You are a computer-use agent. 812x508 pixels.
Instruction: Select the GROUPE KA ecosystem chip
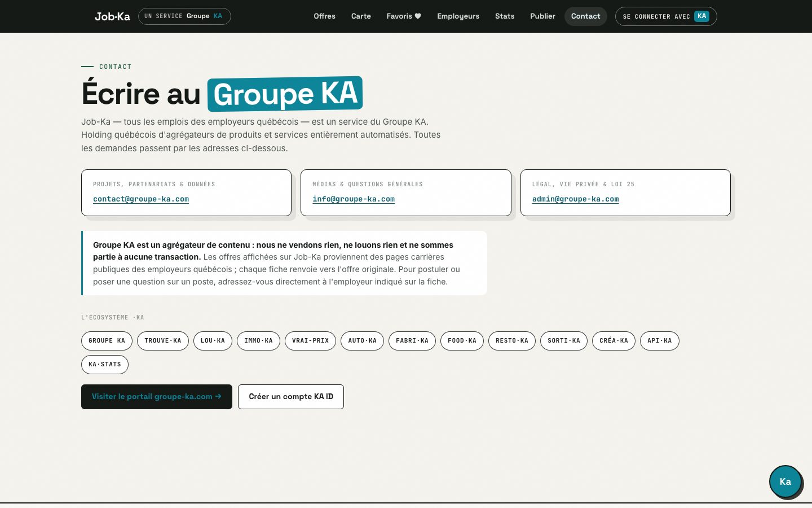(x=107, y=341)
